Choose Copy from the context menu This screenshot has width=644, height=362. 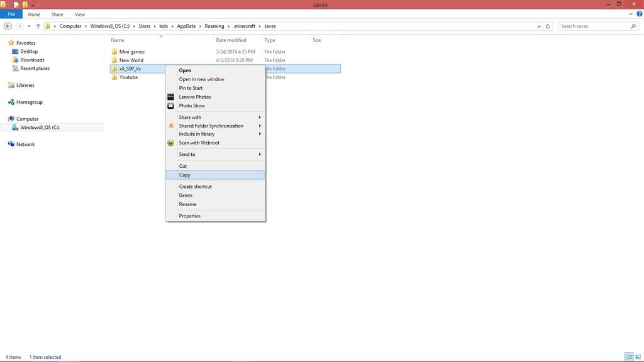pyautogui.click(x=185, y=175)
